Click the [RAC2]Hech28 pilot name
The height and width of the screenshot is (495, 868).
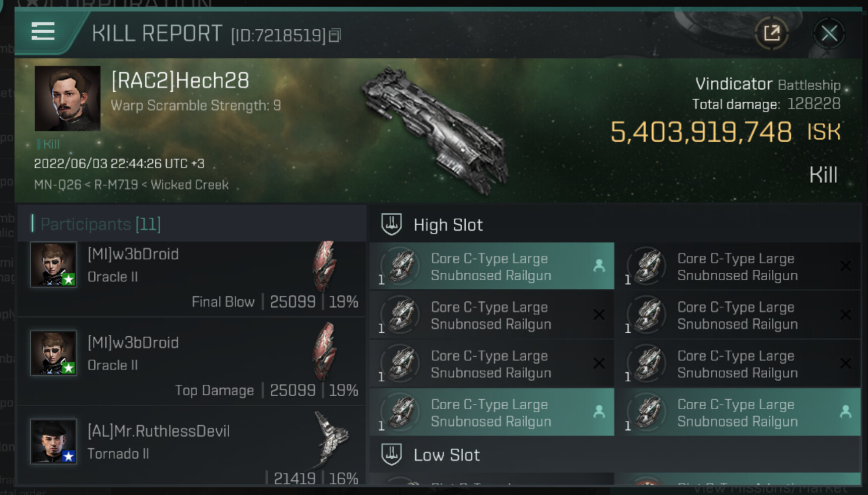[x=180, y=81]
